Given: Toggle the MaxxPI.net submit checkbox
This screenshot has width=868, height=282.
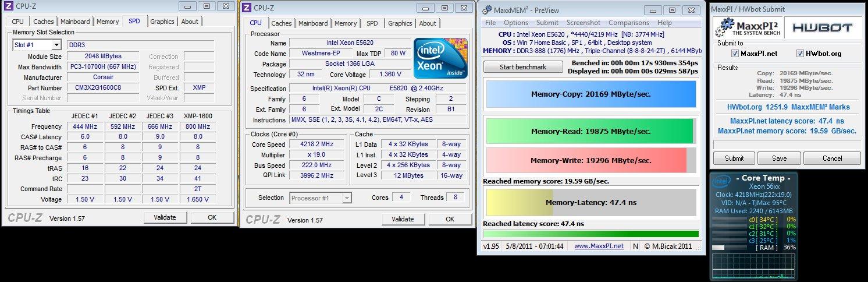Looking at the screenshot, I should 735,54.
